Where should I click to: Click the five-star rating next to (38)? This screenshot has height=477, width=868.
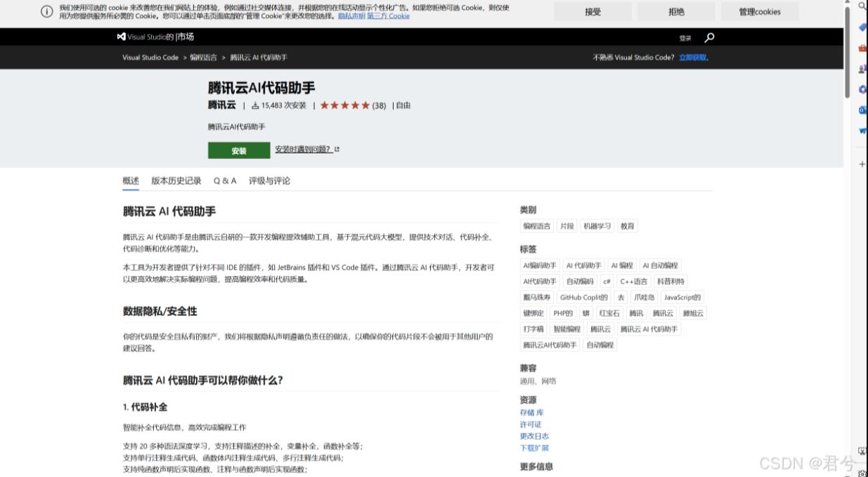pyautogui.click(x=346, y=104)
